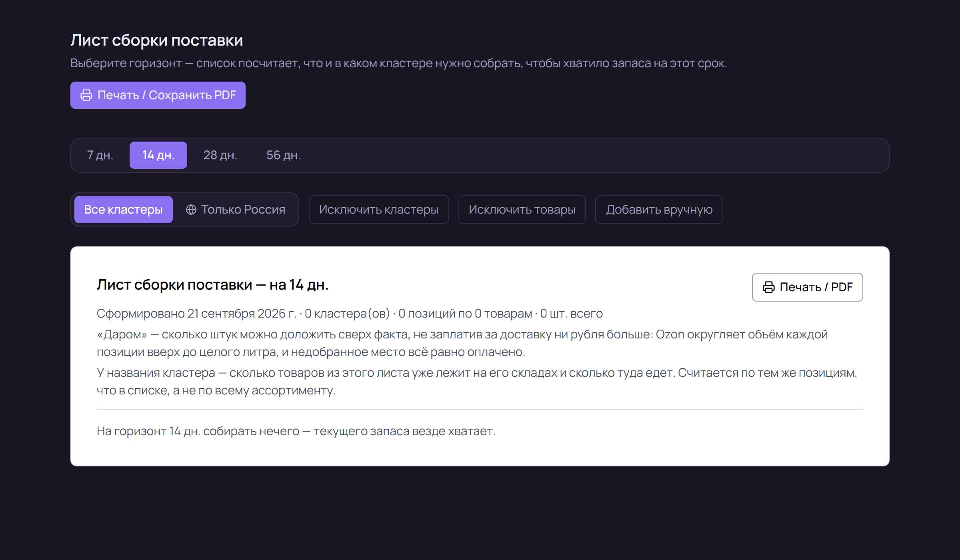This screenshot has width=960, height=560.
Task: Open the Исключить товары option
Action: click(522, 210)
